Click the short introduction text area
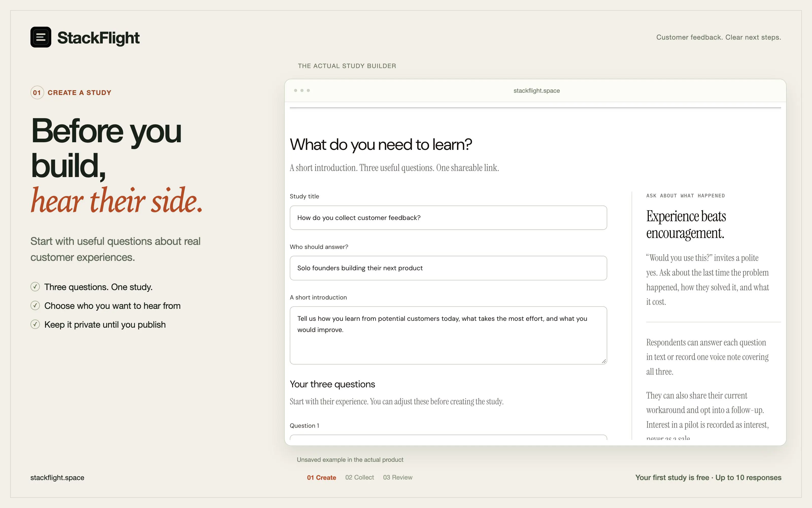Viewport: 812px width, 508px height. [448, 335]
